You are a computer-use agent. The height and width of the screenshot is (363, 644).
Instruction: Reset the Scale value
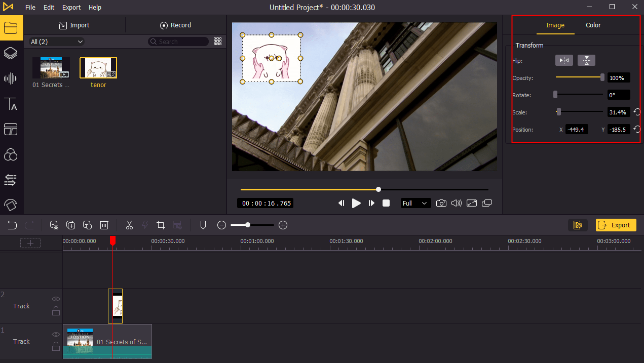637,112
